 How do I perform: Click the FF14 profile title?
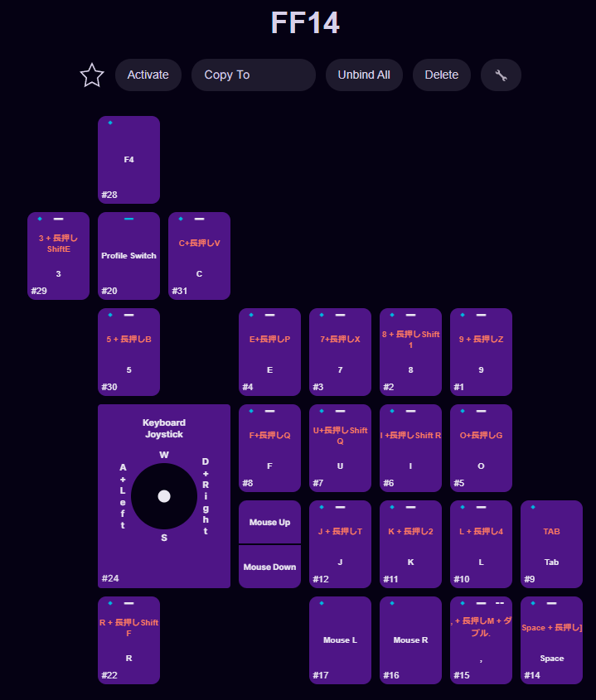pos(306,22)
